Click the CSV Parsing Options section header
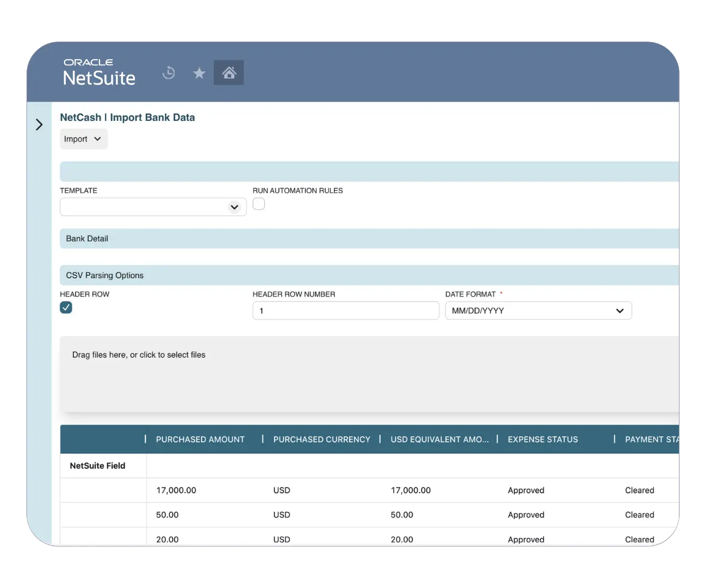Image resolution: width=706 pixels, height=588 pixels. point(369,276)
